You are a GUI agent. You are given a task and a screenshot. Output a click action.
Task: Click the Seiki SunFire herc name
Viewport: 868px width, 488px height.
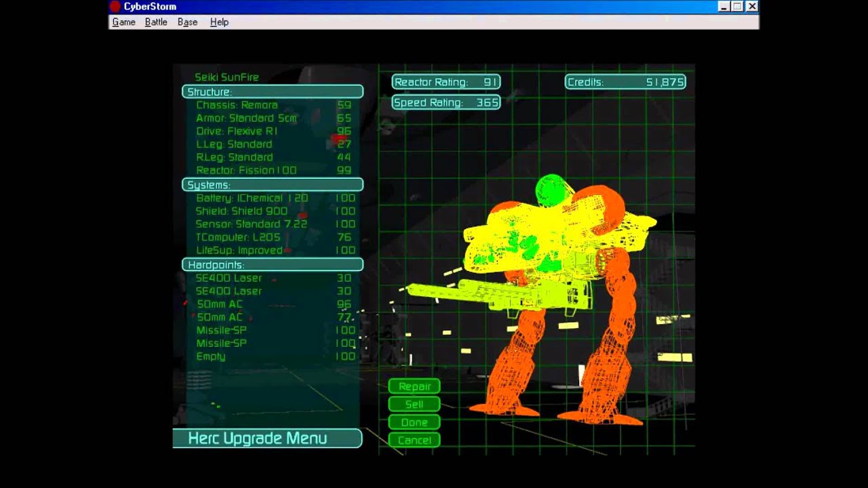click(x=226, y=77)
